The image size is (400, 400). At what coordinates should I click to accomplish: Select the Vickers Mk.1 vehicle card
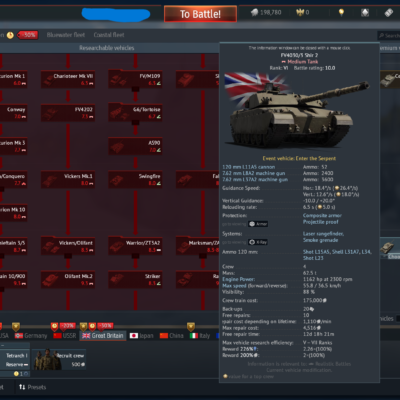pos(68,179)
